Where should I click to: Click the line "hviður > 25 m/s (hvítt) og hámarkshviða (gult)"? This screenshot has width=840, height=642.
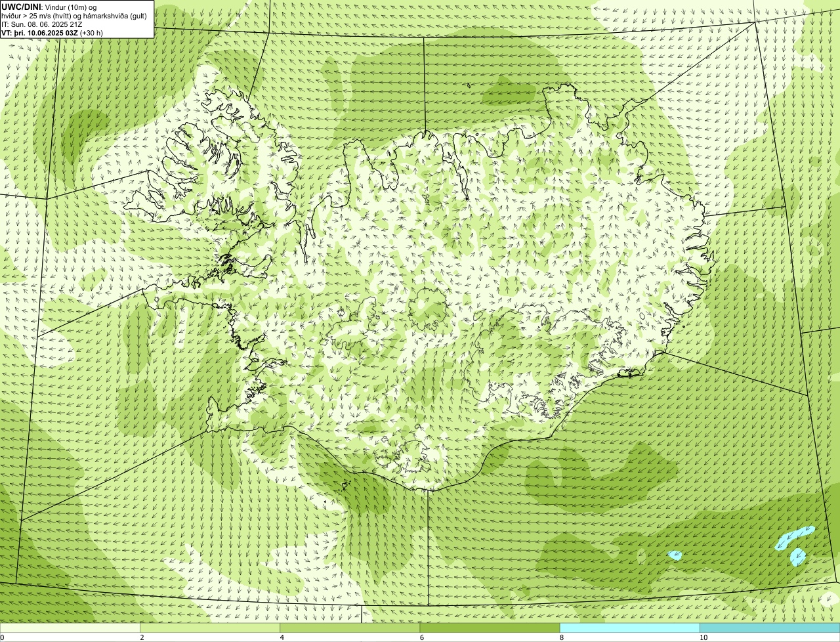pos(74,16)
